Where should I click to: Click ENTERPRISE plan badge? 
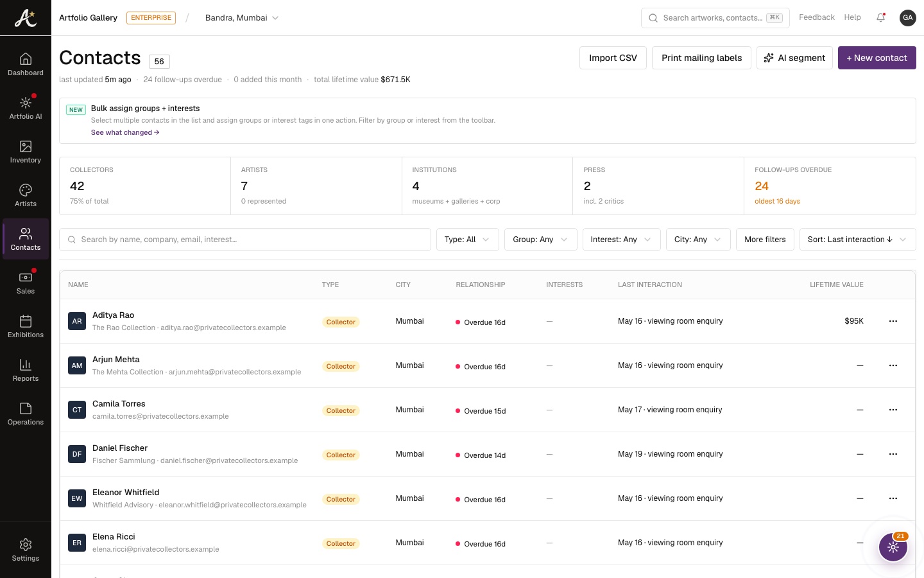point(151,18)
